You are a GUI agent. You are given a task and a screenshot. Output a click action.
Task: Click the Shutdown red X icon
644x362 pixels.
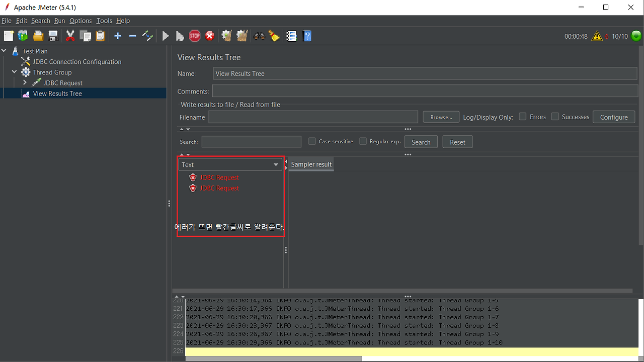210,36
